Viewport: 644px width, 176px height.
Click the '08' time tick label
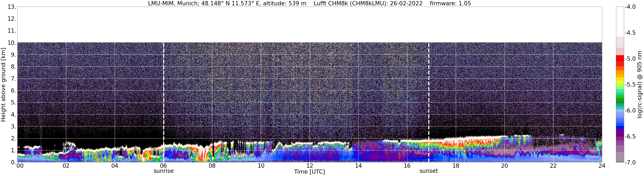[x=212, y=166]
